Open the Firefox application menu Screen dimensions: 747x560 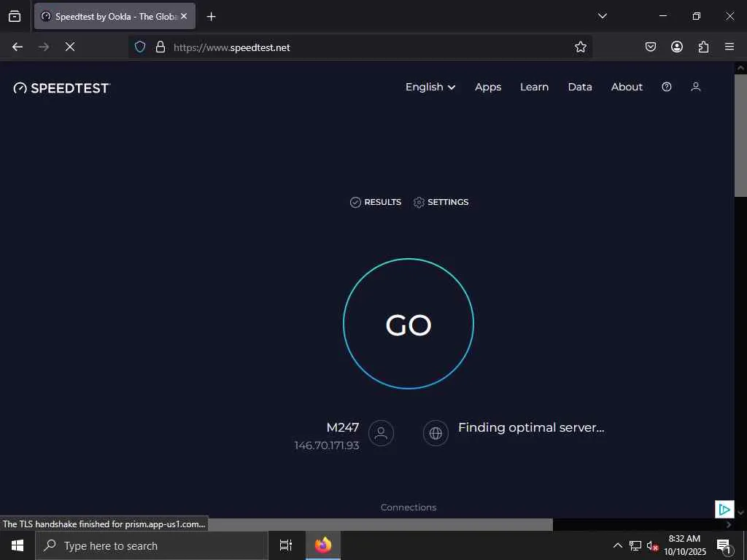click(729, 47)
